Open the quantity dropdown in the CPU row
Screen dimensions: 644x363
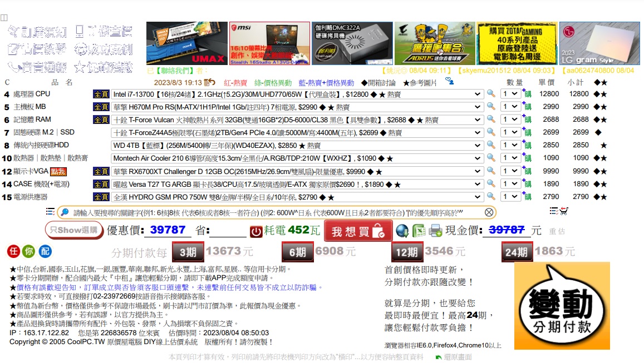[510, 93]
